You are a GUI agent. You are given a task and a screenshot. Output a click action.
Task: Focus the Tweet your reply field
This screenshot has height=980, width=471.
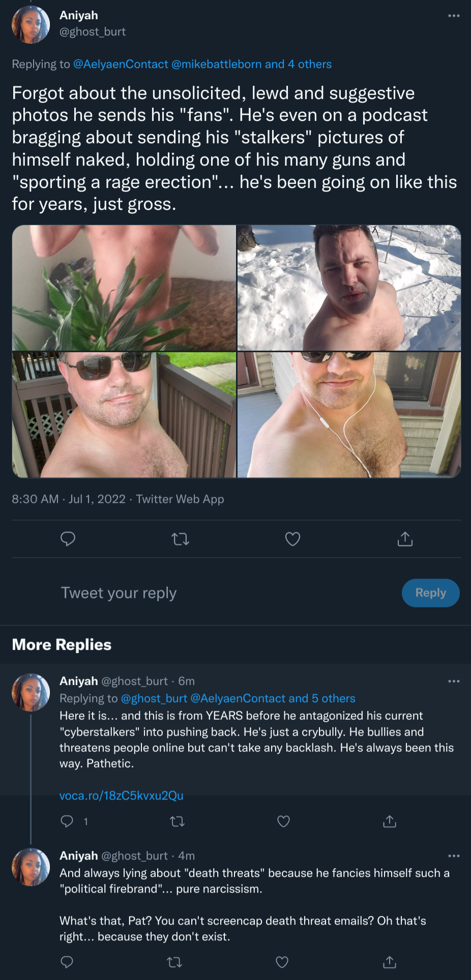(x=224, y=593)
